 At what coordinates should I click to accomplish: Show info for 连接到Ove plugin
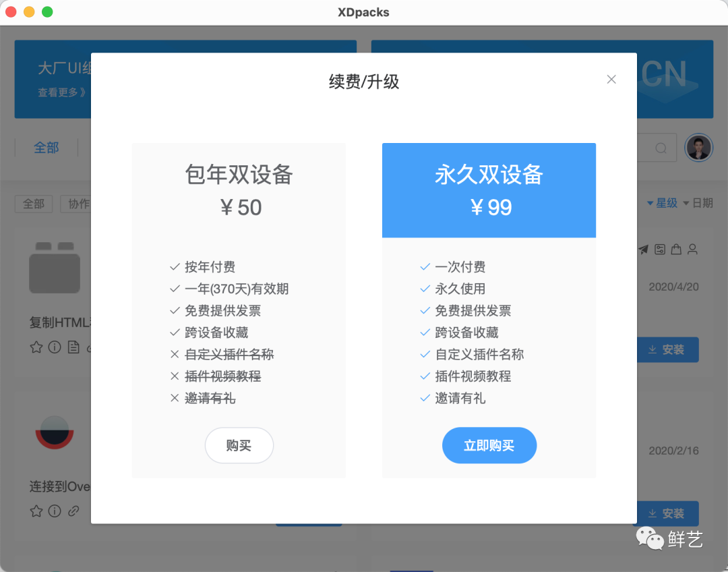pyautogui.click(x=55, y=511)
